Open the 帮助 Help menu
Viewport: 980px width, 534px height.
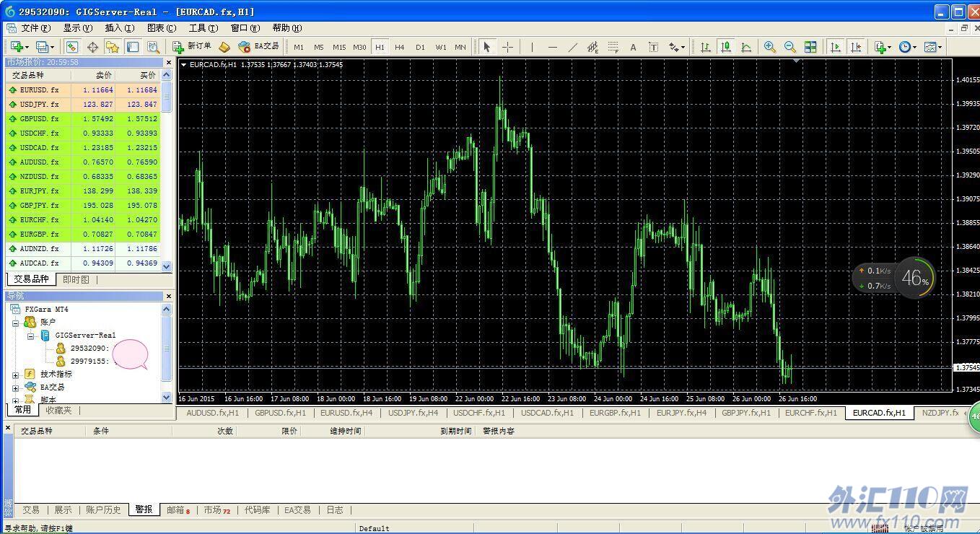(286, 28)
